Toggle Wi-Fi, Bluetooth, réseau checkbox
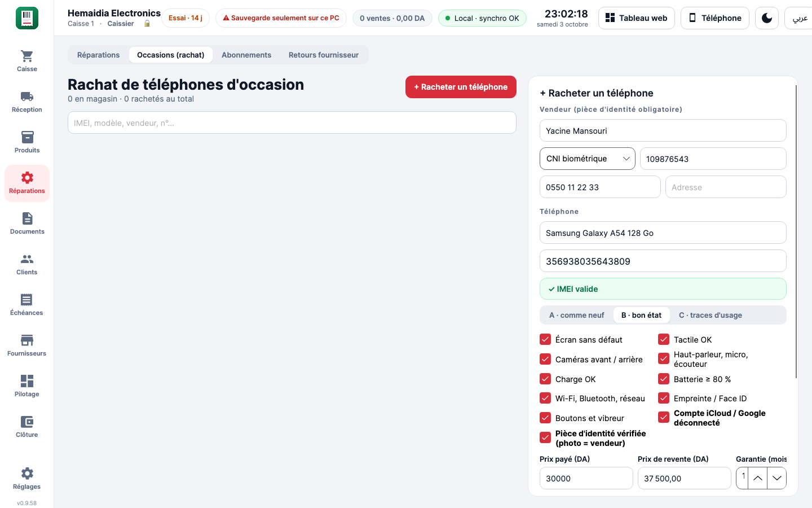The width and height of the screenshot is (812, 508). pos(545,398)
